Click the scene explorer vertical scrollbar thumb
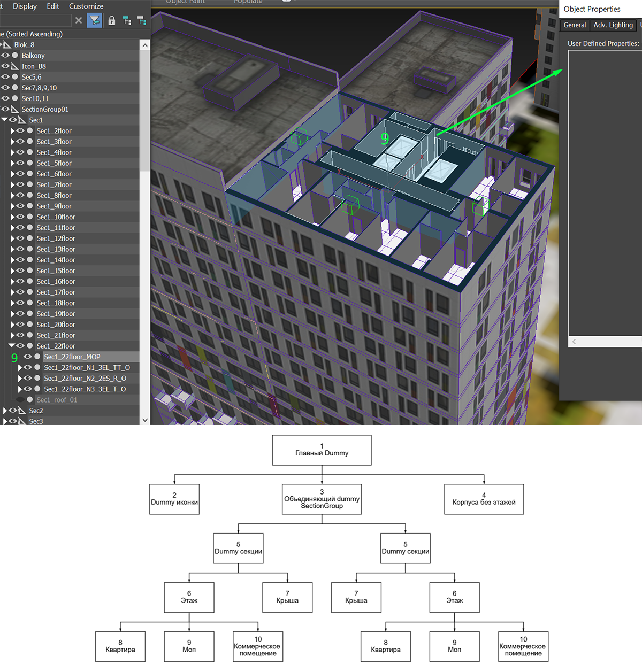The width and height of the screenshot is (642, 672). pos(145,111)
